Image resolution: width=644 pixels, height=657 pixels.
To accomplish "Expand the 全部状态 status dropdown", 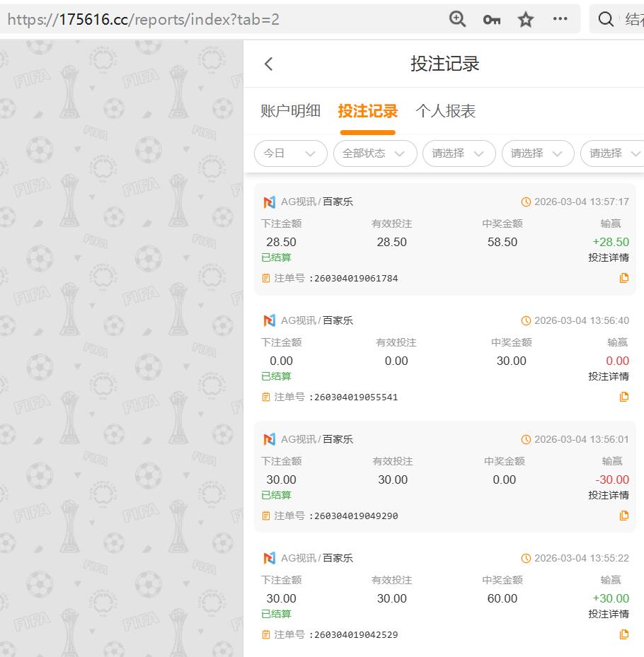I will point(375,153).
